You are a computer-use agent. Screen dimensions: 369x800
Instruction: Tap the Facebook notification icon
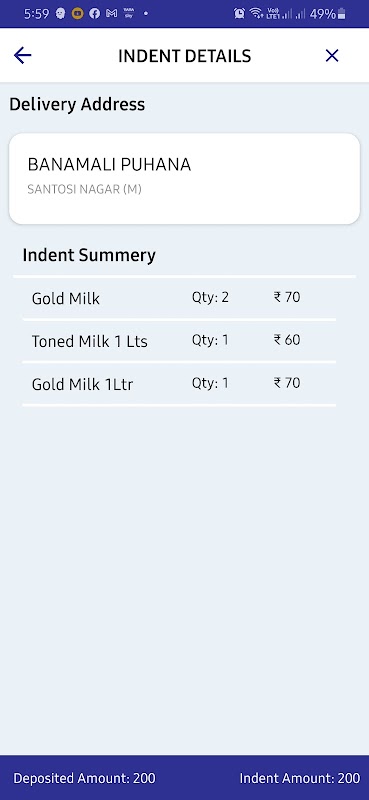tap(94, 14)
